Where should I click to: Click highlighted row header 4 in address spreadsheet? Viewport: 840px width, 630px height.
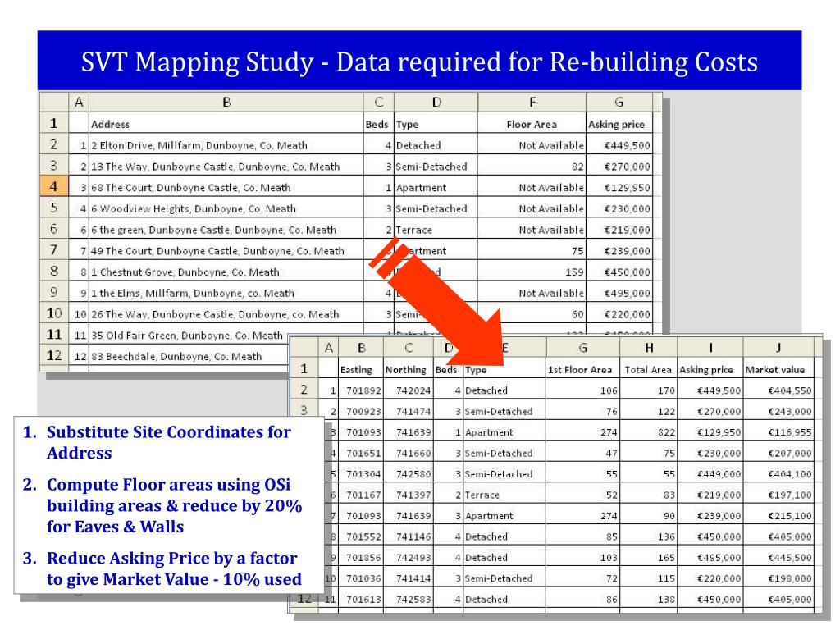point(54,186)
